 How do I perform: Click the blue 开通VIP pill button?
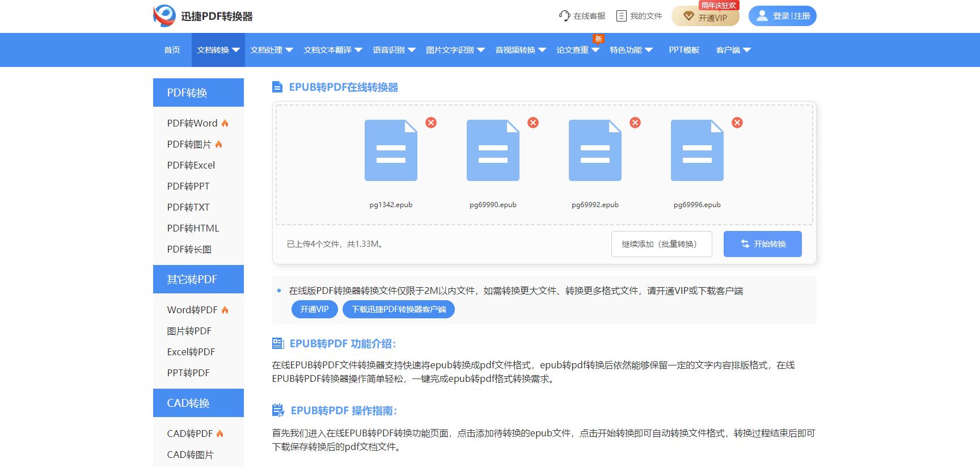[315, 309]
